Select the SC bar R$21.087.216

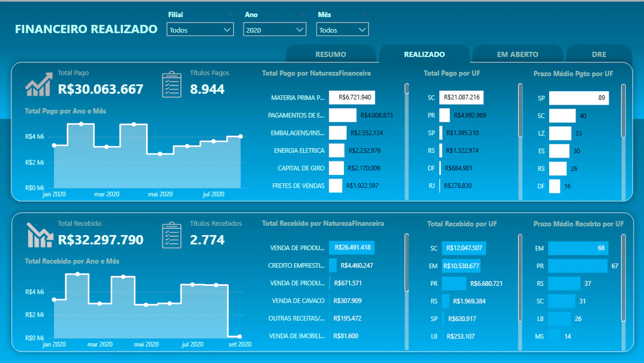pos(461,97)
